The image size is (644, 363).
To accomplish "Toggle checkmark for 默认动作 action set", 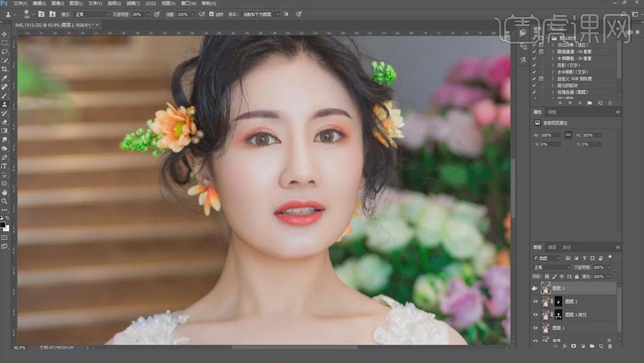I will point(534,38).
